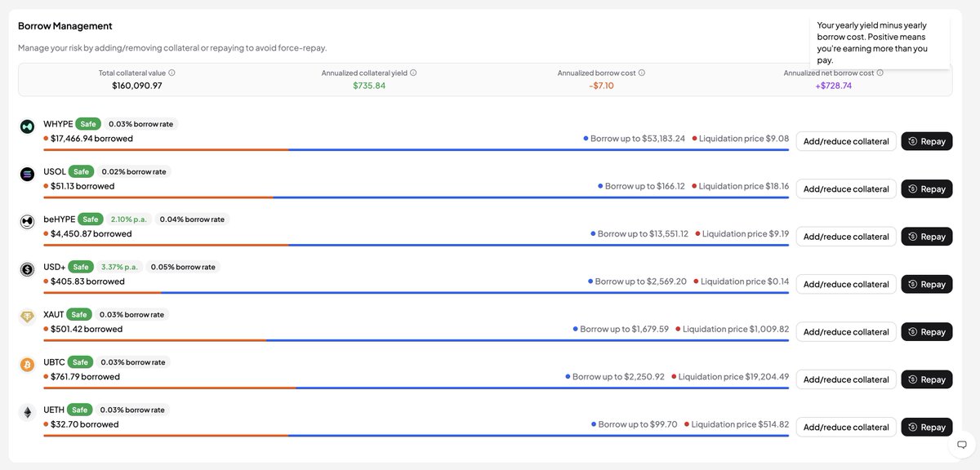The width and height of the screenshot is (980, 470).
Task: Click the Safe badge next to WHYPE
Action: 88,124
